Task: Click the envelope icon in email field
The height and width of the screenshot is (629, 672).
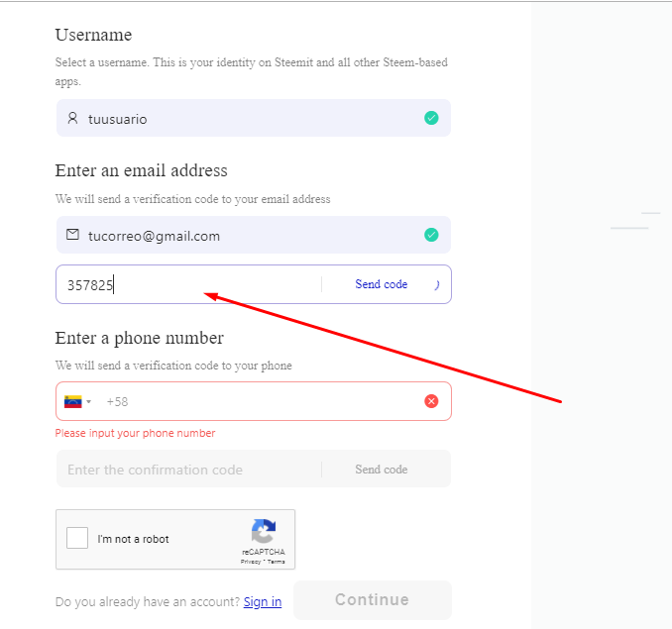Action: 72,234
